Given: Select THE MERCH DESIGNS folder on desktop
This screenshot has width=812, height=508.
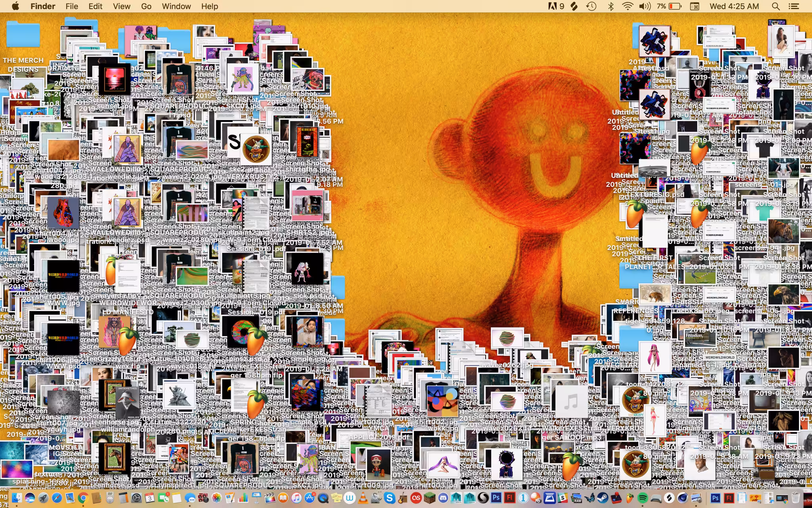Looking at the screenshot, I should click(x=23, y=35).
